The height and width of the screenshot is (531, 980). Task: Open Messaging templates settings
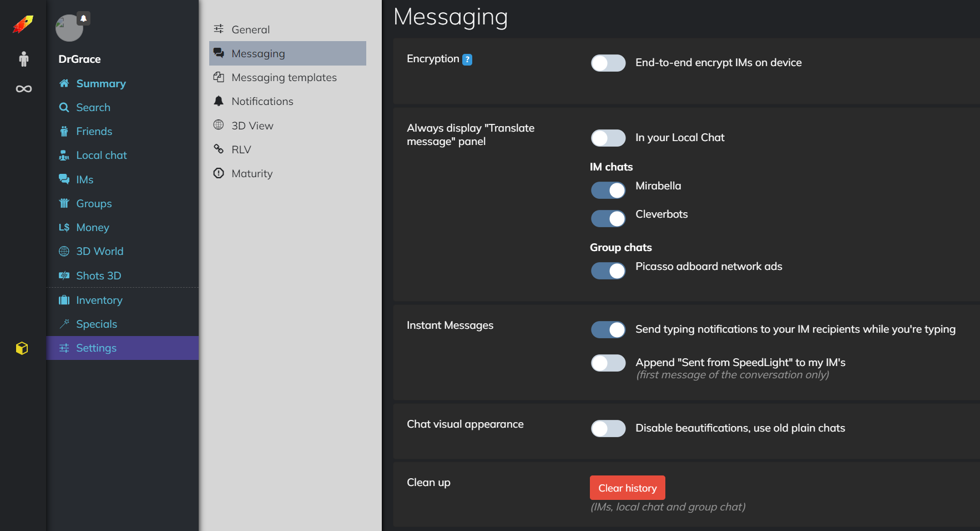tap(287, 77)
